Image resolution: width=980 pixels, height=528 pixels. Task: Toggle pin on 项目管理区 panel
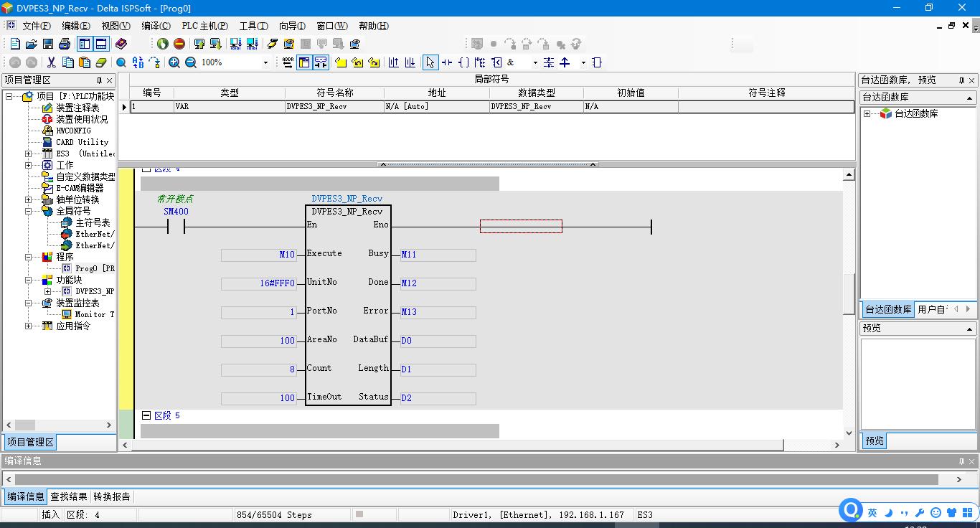coord(99,80)
